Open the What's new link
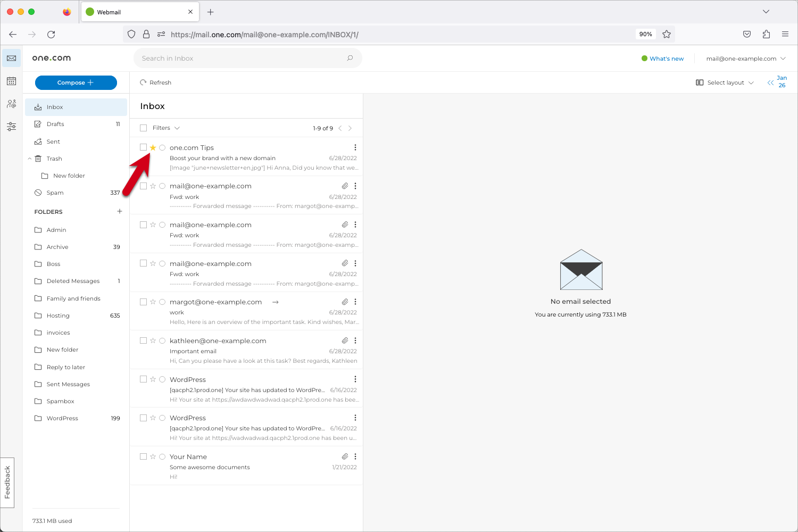 pos(666,59)
